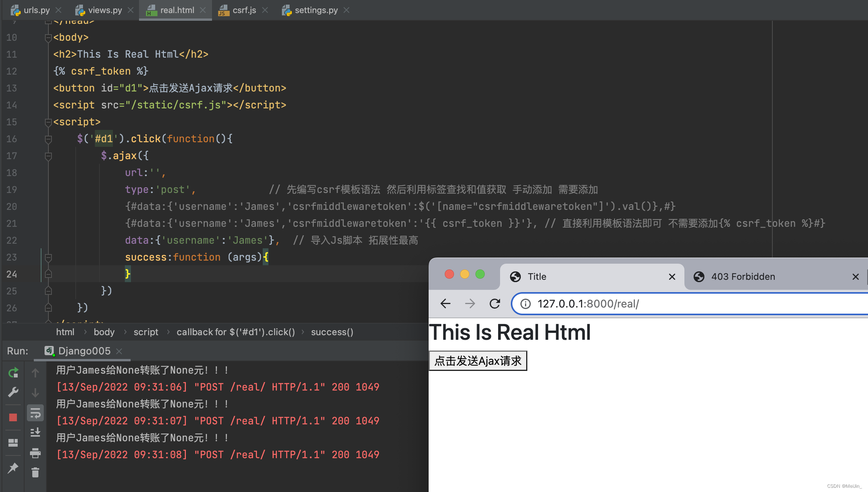
Task: Open run configuration wrench settings
Action: click(13, 392)
